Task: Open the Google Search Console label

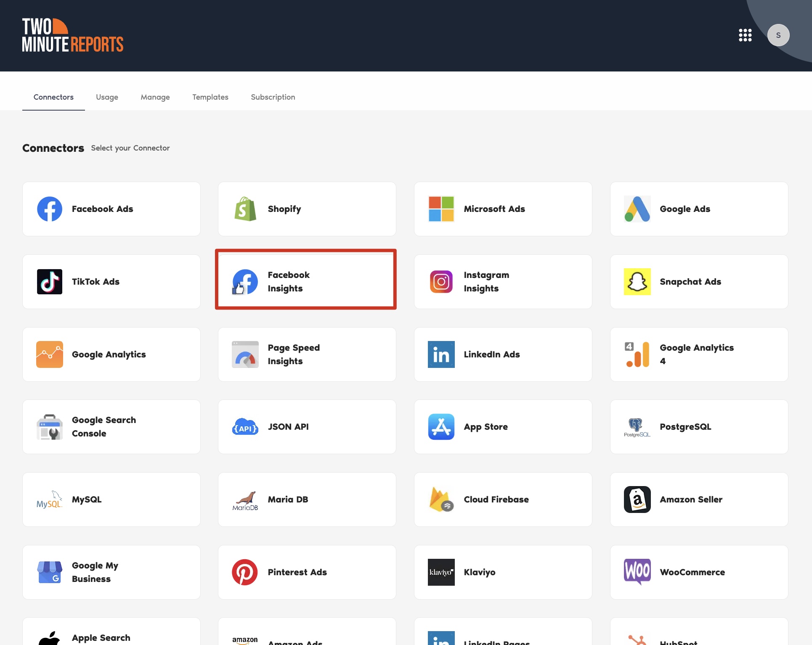Action: (104, 427)
